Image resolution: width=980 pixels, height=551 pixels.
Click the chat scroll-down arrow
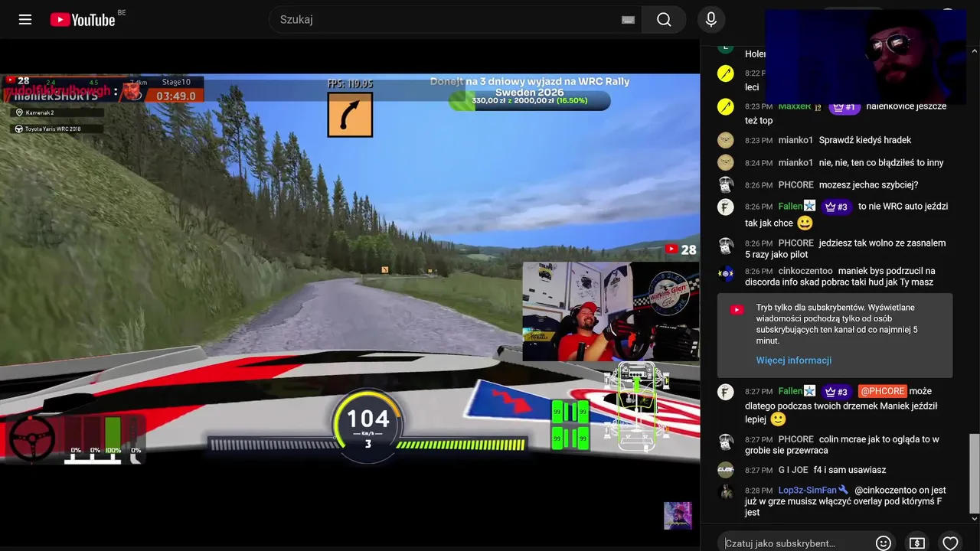pos(974,518)
